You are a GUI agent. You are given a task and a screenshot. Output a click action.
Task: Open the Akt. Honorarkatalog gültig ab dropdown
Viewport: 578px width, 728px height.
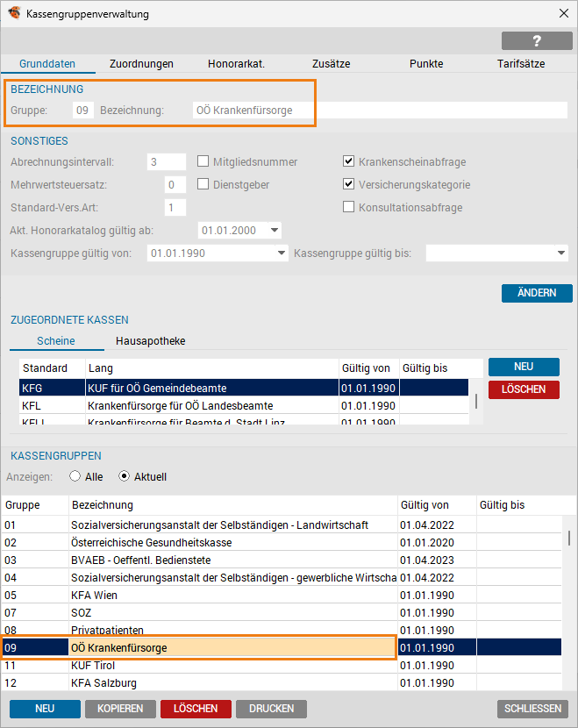click(x=275, y=231)
